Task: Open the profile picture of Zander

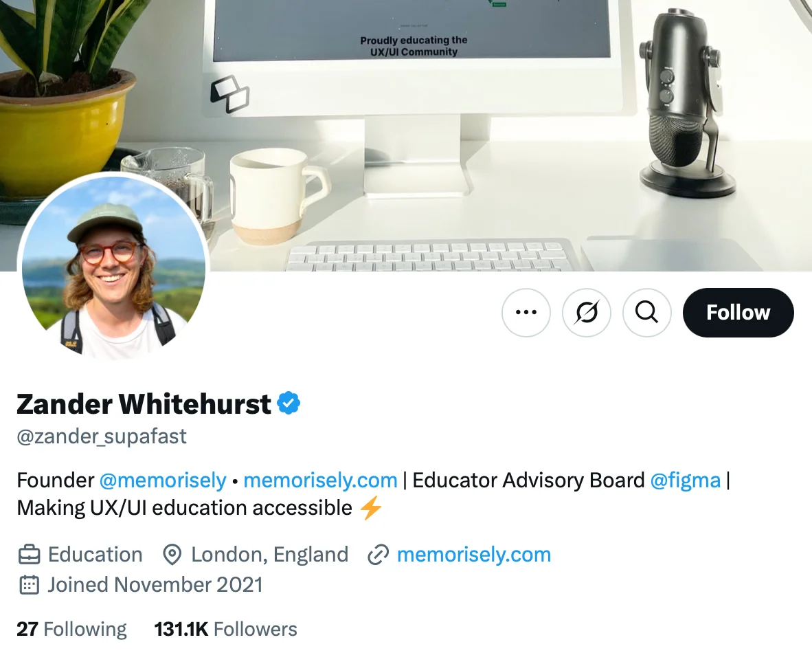Action: [113, 267]
